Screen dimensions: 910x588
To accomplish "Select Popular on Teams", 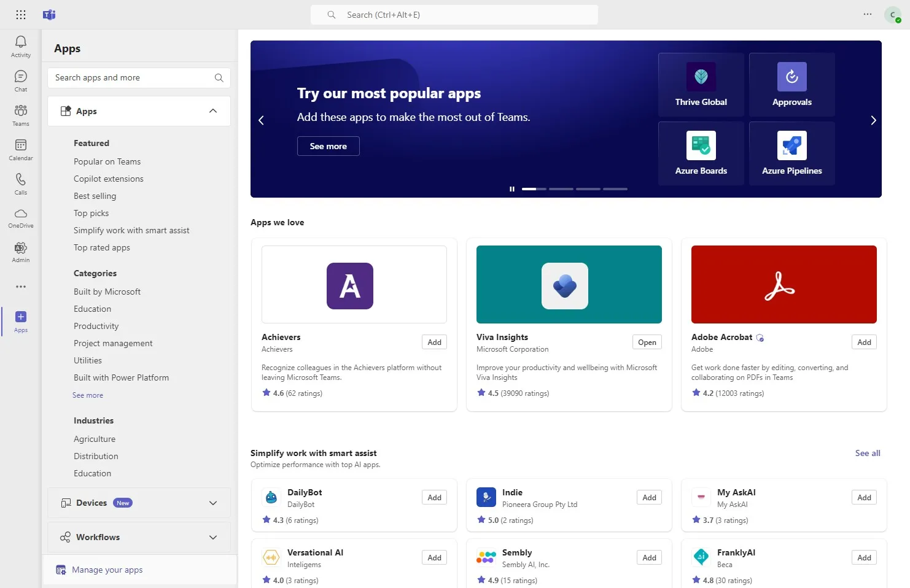I will [107, 161].
